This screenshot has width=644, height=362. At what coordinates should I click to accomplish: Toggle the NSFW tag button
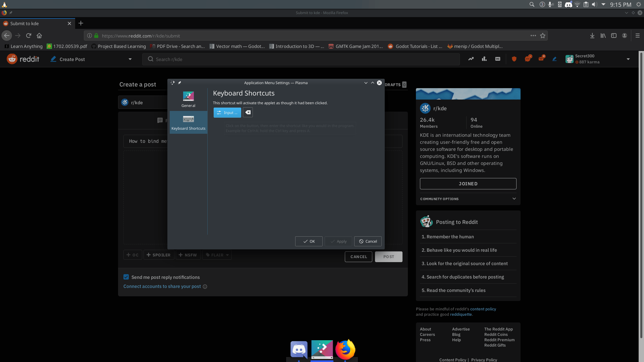(x=188, y=255)
